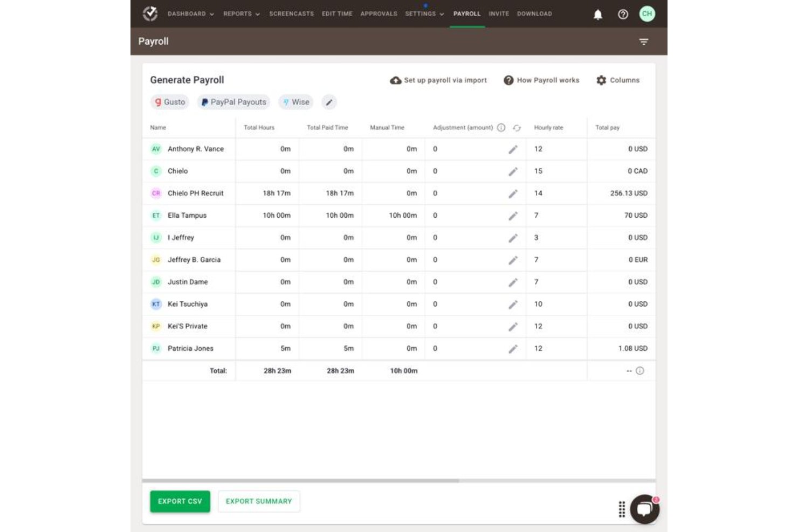798x532 pixels.
Task: Click the Gusto integration chip
Action: coord(170,102)
